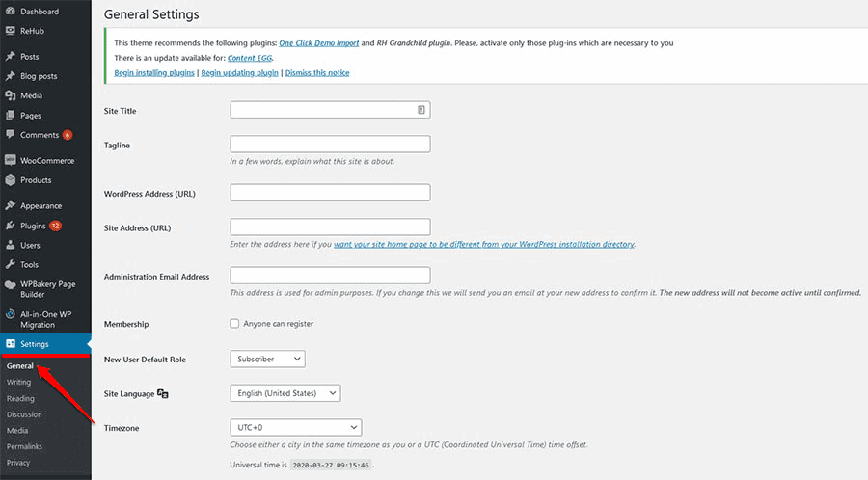
Task: Focus the Tagline input field
Action: pos(330,144)
